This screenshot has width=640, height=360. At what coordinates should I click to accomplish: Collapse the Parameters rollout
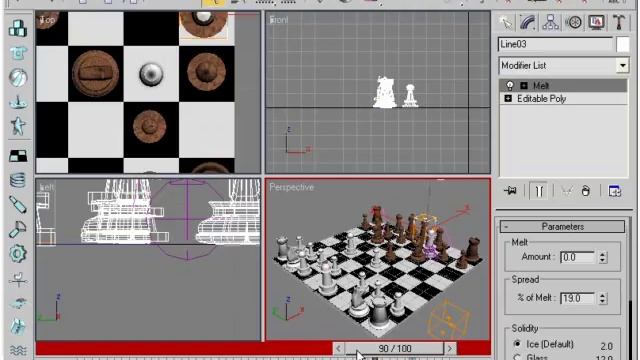tap(562, 227)
